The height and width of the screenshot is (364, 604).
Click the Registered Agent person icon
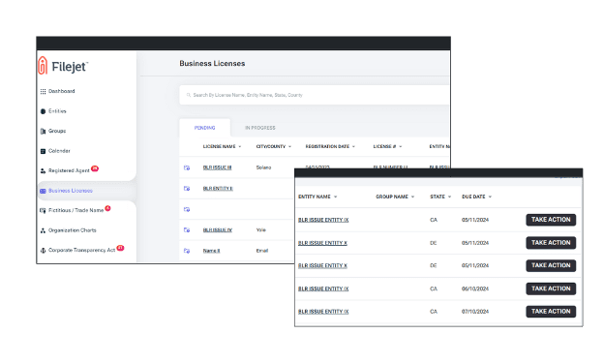pyautogui.click(x=43, y=171)
